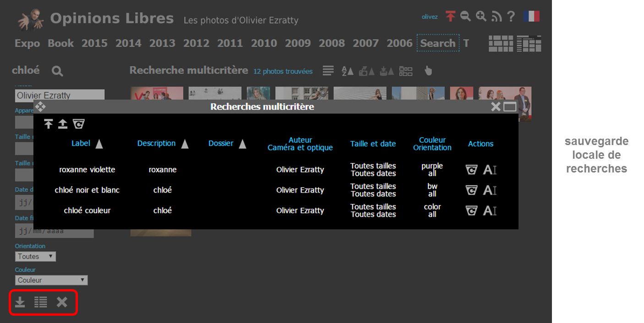Open the 2015 menu item

pyautogui.click(x=94, y=43)
